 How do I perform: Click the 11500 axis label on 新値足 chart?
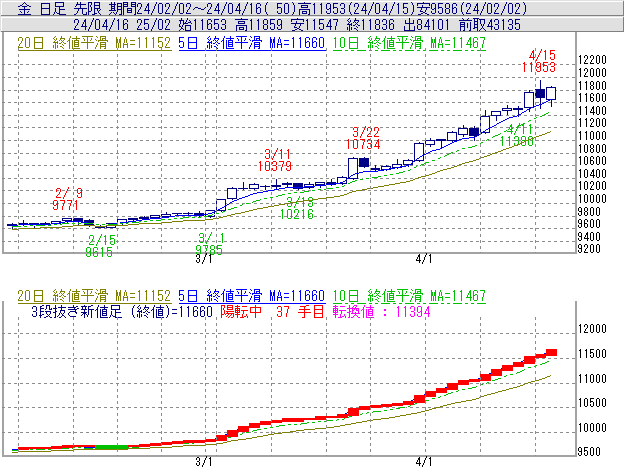coord(592,354)
